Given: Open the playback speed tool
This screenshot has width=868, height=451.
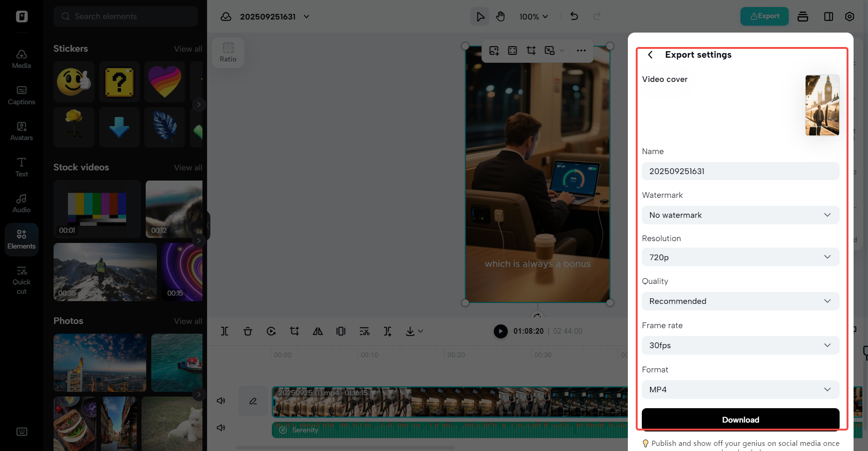Looking at the screenshot, I should click(271, 331).
